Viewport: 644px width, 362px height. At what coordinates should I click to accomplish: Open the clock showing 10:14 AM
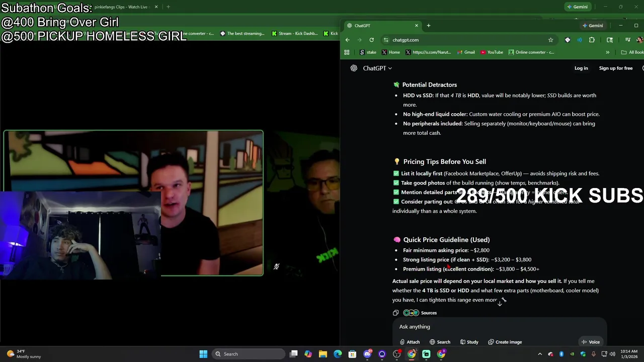point(628,354)
